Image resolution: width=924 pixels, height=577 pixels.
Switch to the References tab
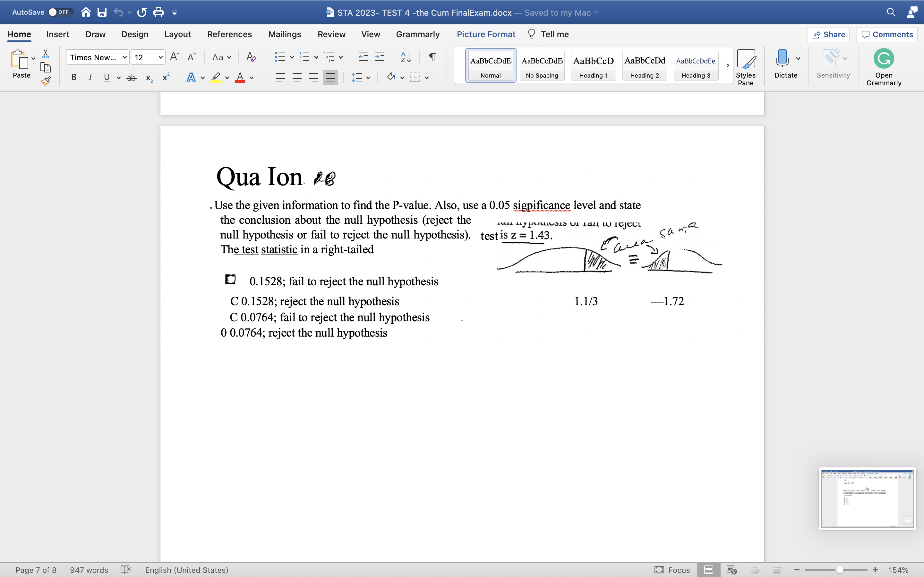pos(229,34)
